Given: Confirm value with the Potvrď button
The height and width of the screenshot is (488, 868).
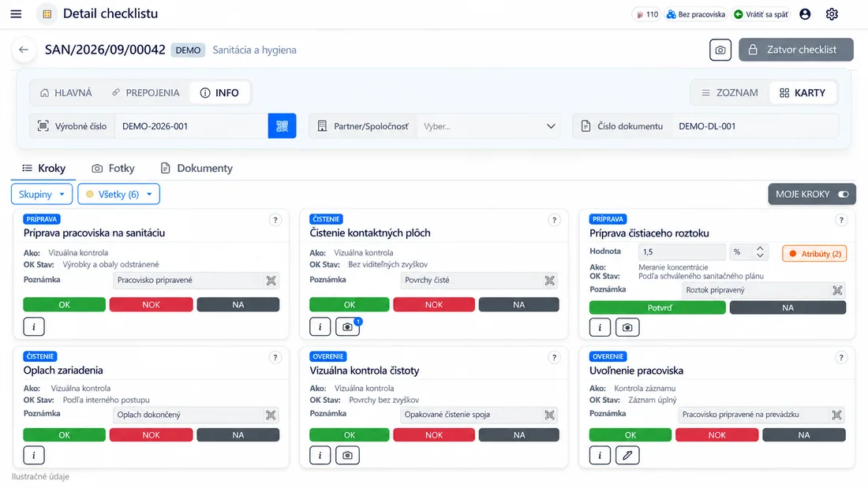Looking at the screenshot, I should coord(657,307).
